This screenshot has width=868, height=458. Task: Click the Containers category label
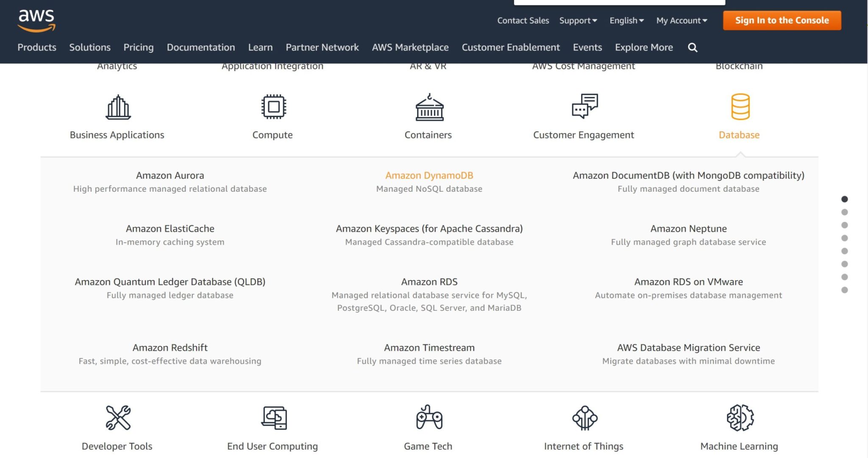coord(428,135)
